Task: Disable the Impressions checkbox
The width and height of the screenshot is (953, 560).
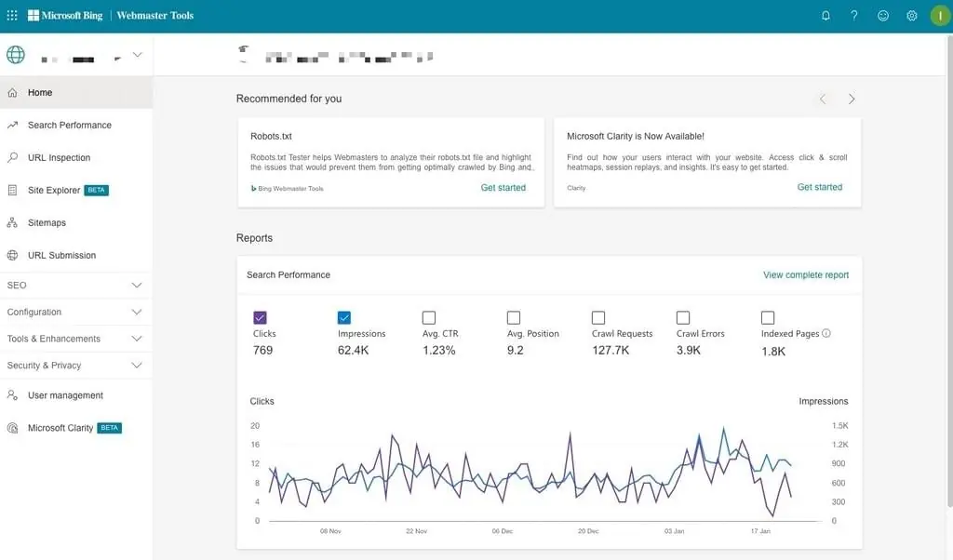Action: [x=344, y=317]
